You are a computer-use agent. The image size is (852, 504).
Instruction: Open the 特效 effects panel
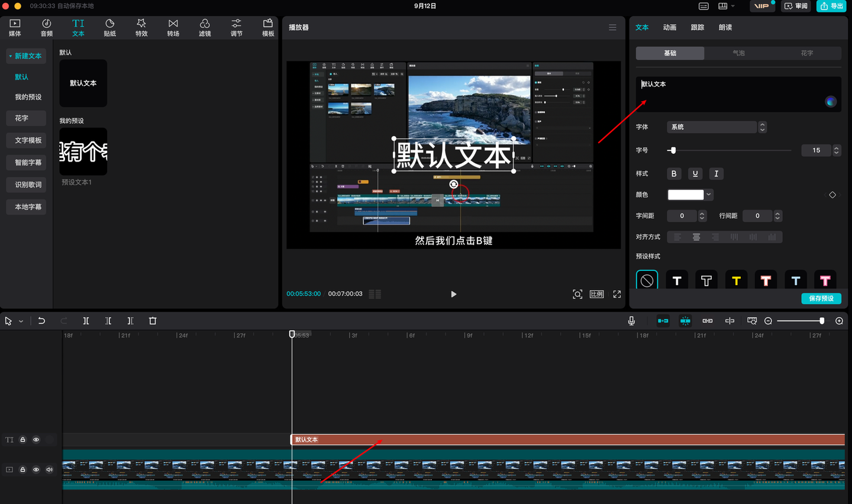141,27
